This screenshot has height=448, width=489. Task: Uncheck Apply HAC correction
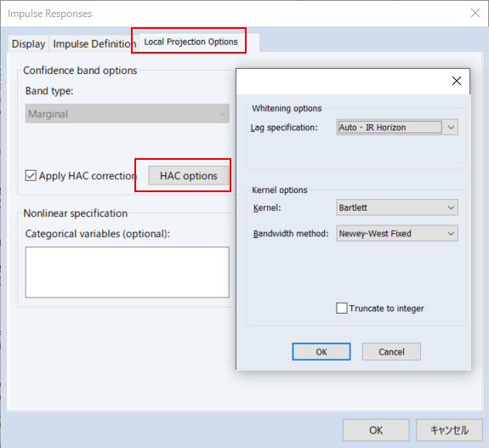pyautogui.click(x=31, y=175)
